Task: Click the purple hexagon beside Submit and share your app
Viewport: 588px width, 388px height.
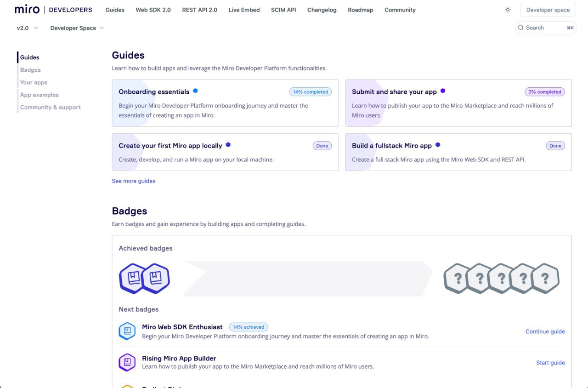Action: [x=443, y=91]
